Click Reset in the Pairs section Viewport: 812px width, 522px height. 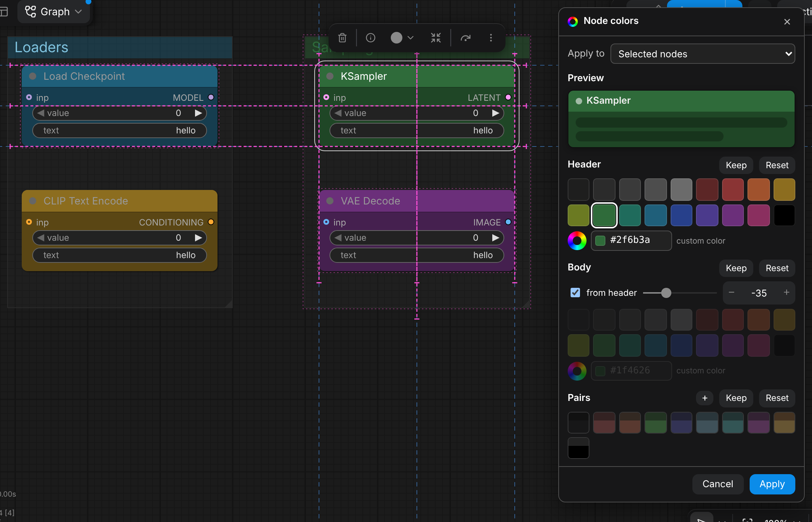[777, 398]
